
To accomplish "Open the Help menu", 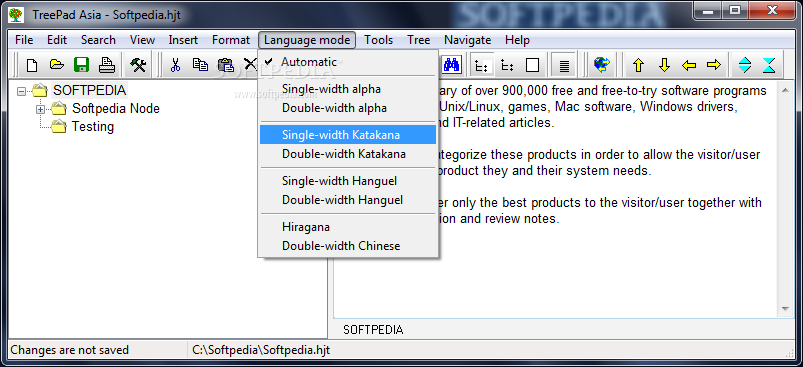I will 517,40.
